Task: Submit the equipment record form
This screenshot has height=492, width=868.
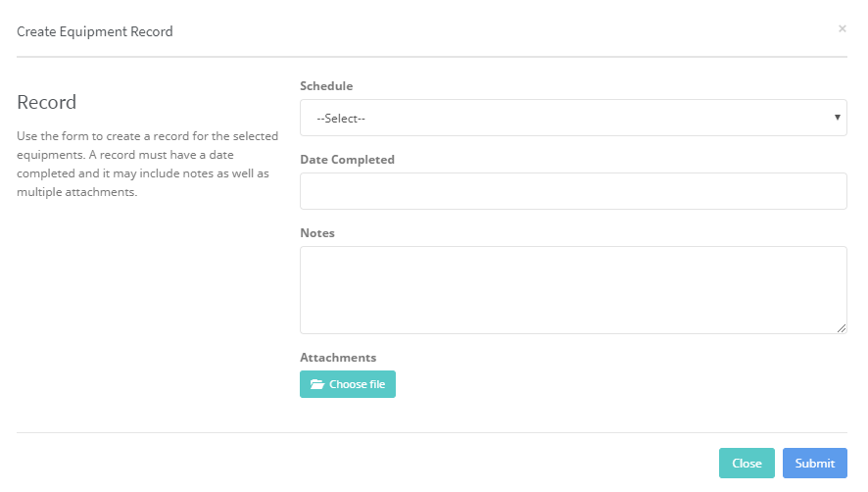Action: coord(815,464)
